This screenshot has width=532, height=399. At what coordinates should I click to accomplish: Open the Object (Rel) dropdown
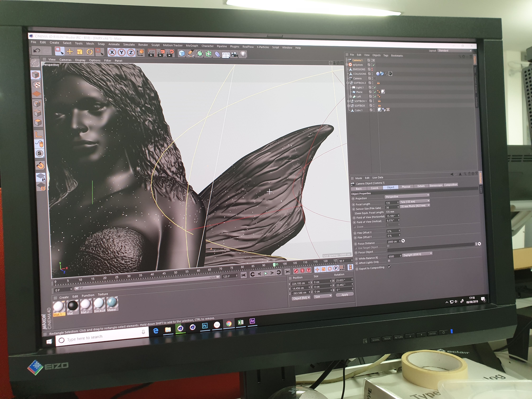301,298
